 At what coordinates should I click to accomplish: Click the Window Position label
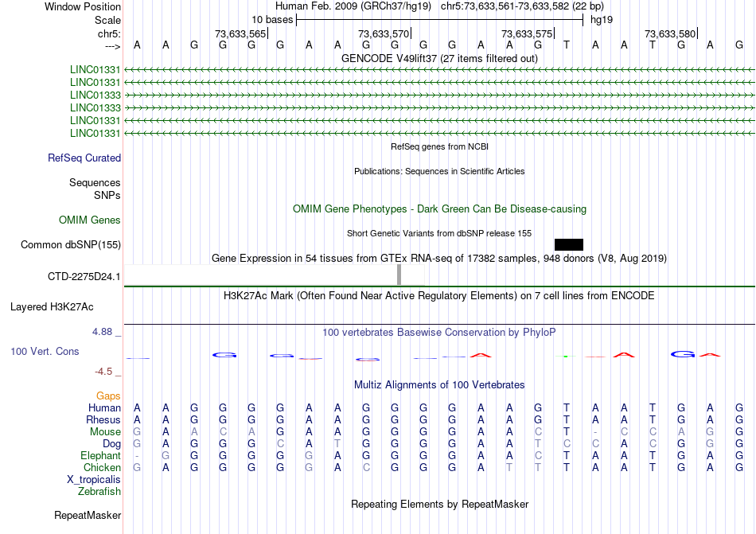(83, 6)
